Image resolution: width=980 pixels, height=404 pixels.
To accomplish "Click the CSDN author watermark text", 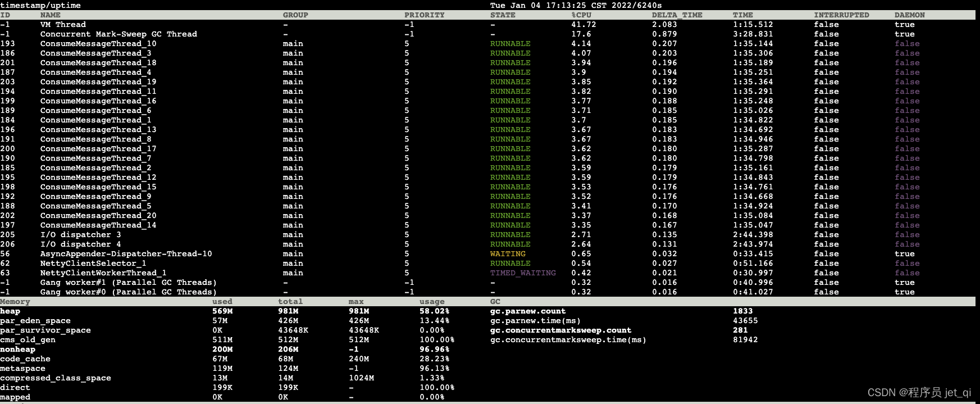I will [x=919, y=392].
